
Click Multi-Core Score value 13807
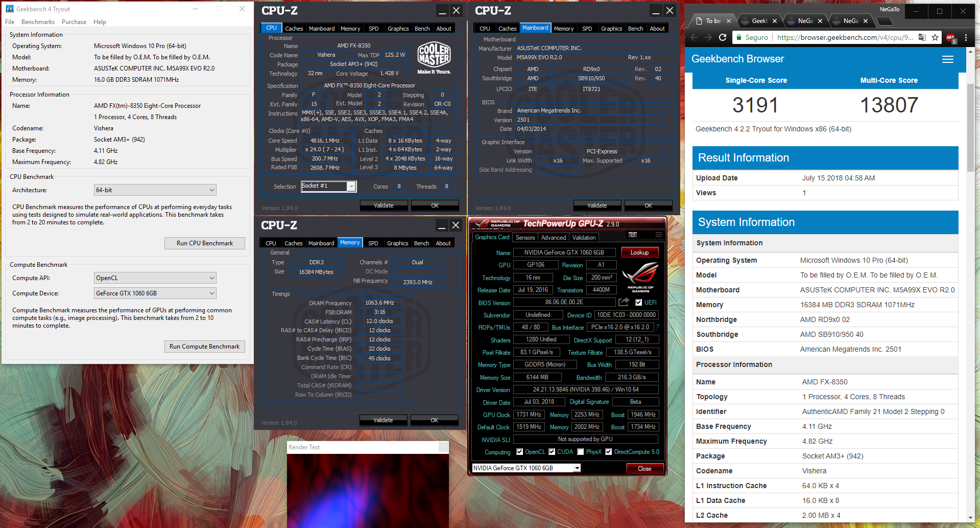point(889,105)
